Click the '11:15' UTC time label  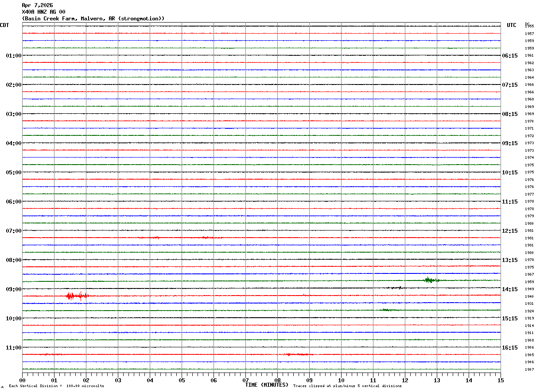tap(509, 202)
